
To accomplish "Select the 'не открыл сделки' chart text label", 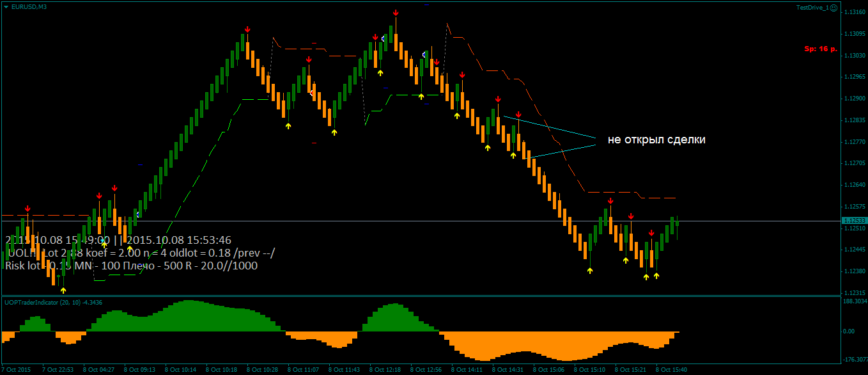I will tap(656, 140).
